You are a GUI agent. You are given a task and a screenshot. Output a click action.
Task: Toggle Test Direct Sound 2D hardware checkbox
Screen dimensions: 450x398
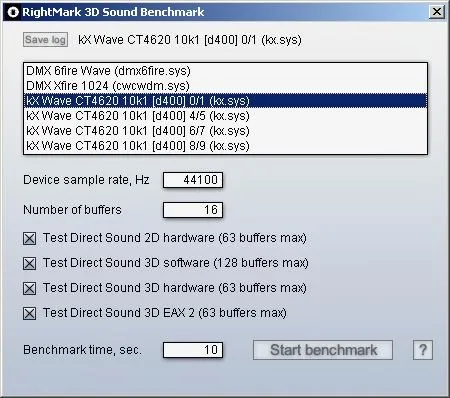29,238
